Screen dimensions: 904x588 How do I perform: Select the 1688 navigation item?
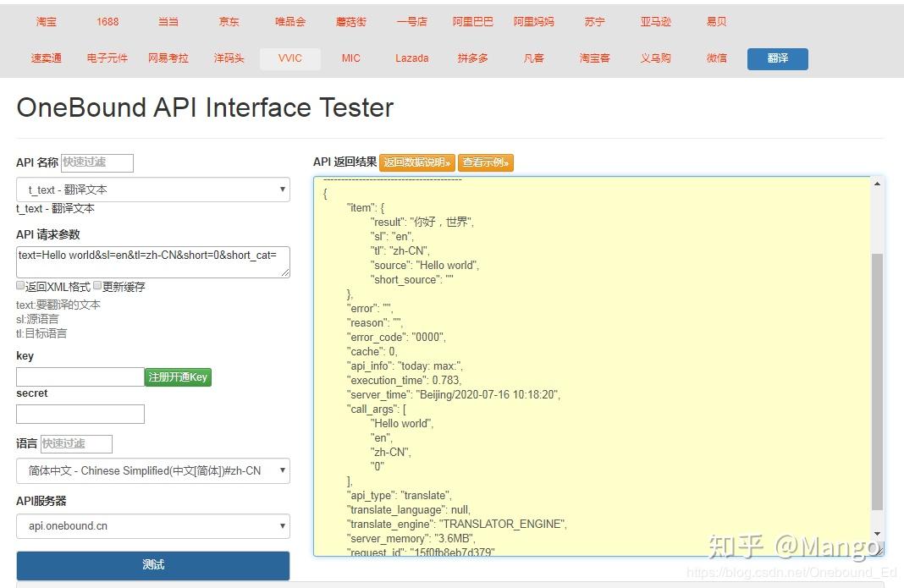coord(107,21)
